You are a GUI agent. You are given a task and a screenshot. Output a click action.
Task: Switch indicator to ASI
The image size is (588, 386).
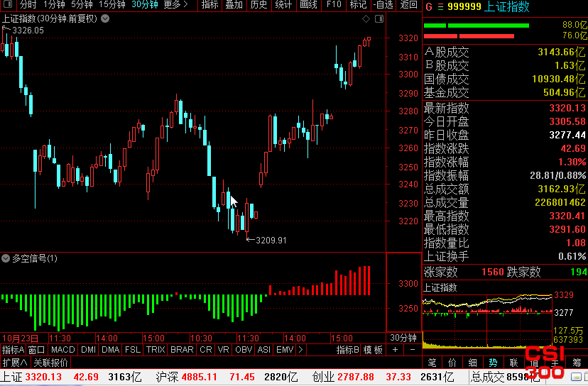click(264, 350)
